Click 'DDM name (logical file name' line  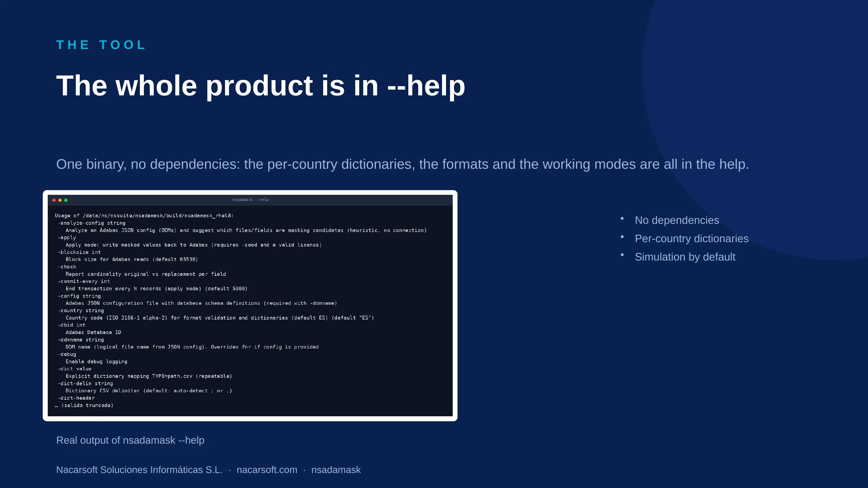click(x=192, y=347)
